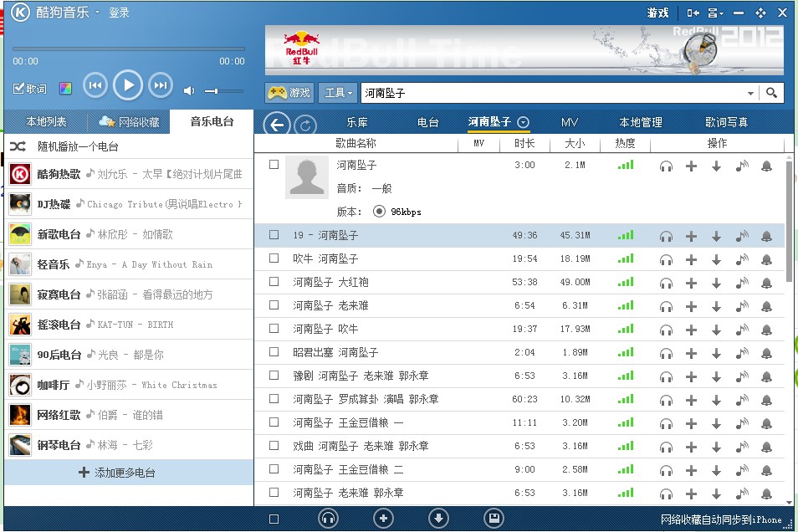Tick checkbox for 河南坠子 大红袍

[274, 282]
